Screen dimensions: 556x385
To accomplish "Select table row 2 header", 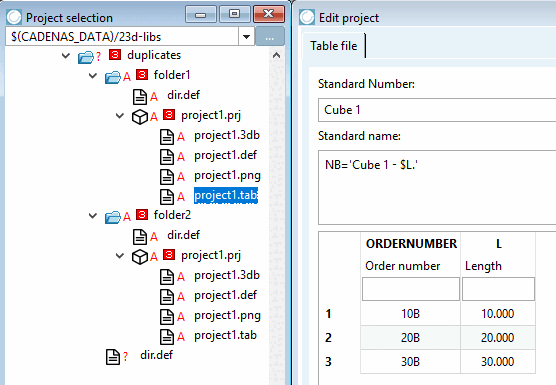I will point(328,337).
